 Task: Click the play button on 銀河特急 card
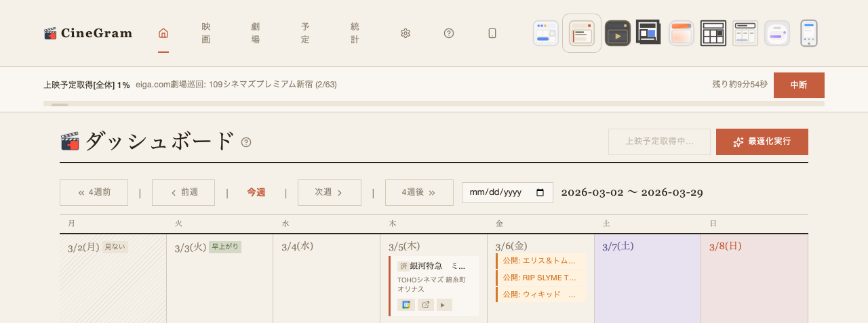(x=443, y=305)
